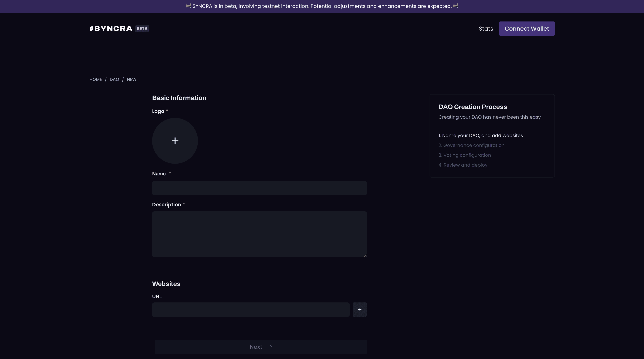Viewport: 644px width, 359px height.
Task: Select step 1 Name your DAO
Action: 481,135
